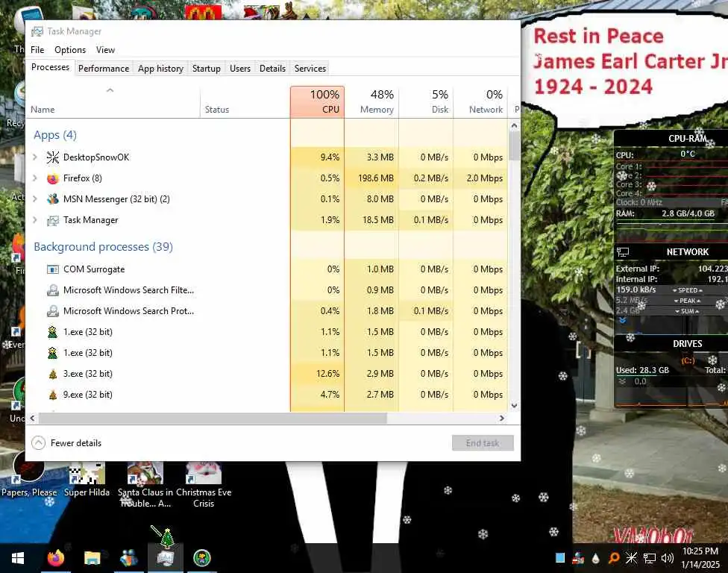
Task: Sort processes by Memory column
Action: [371, 101]
